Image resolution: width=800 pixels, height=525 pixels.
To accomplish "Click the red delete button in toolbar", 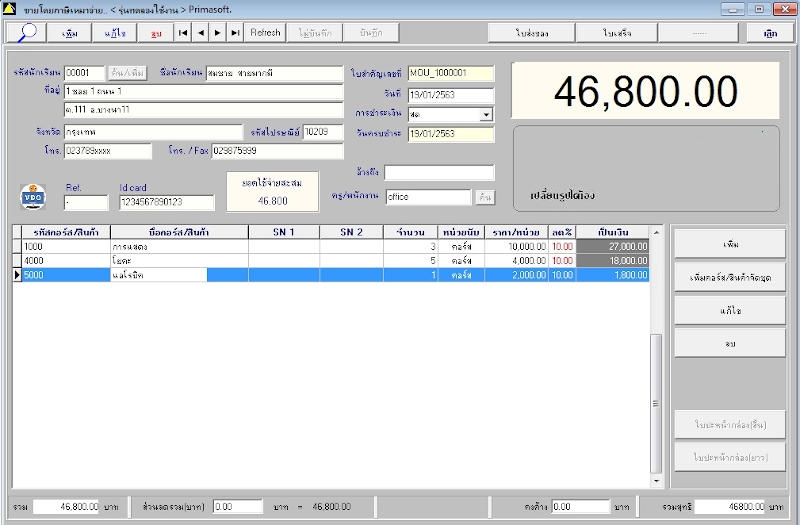I will click(x=155, y=33).
